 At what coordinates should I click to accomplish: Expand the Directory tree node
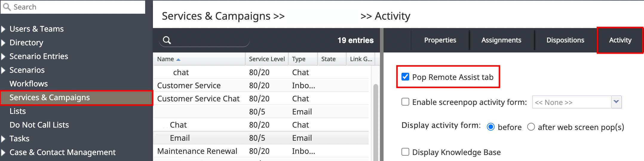(3, 43)
